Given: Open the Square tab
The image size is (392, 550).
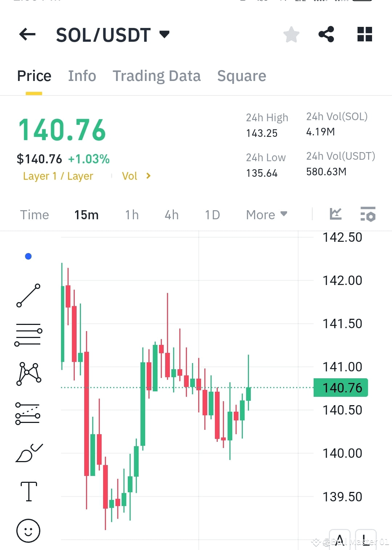Looking at the screenshot, I should point(241,76).
